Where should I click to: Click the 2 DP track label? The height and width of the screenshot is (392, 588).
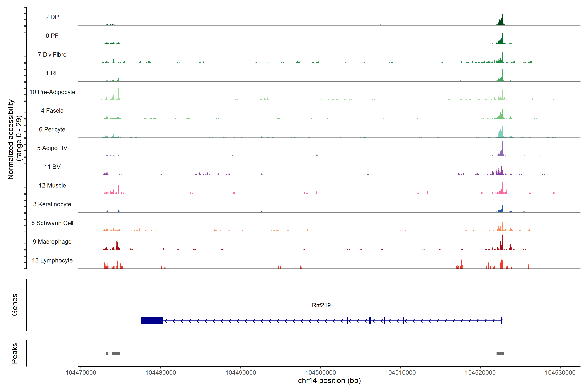point(52,17)
